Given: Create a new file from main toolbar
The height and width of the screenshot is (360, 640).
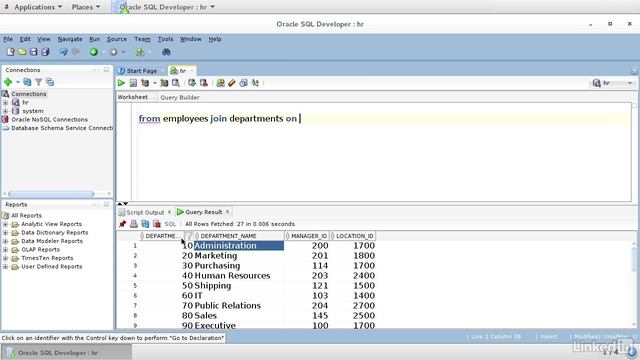Looking at the screenshot, I should pos(11,52).
